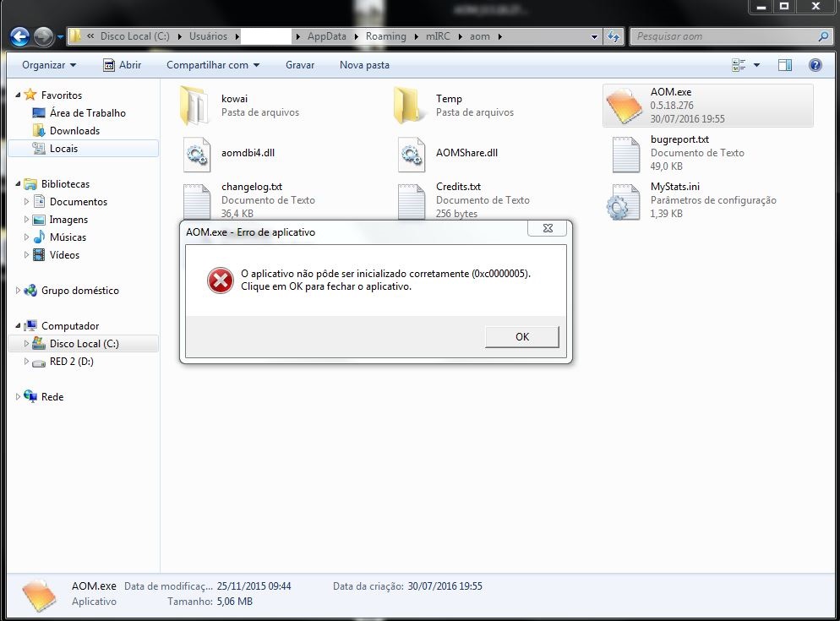The width and height of the screenshot is (840, 621).
Task: Click mIRC in the address path
Action: pos(438,36)
